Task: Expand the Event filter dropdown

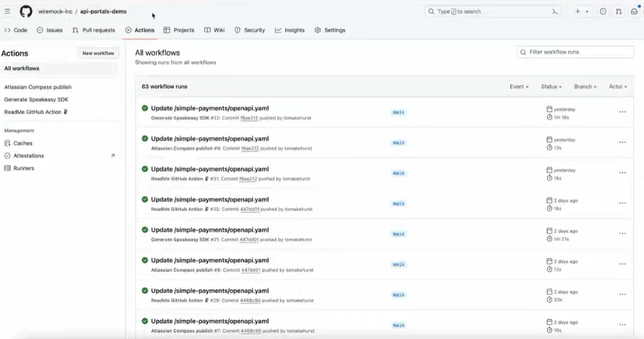Action: (x=519, y=87)
